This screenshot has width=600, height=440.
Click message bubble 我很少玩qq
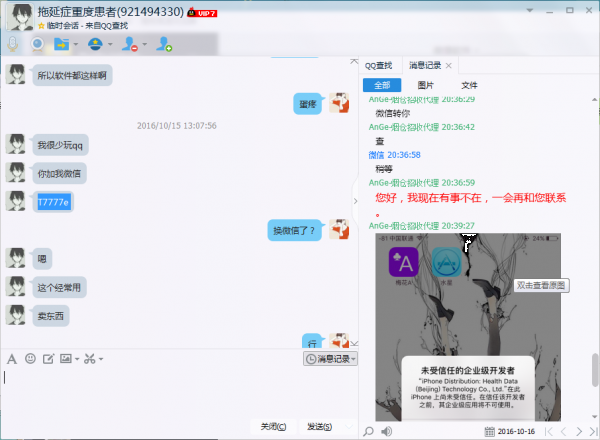coord(60,145)
